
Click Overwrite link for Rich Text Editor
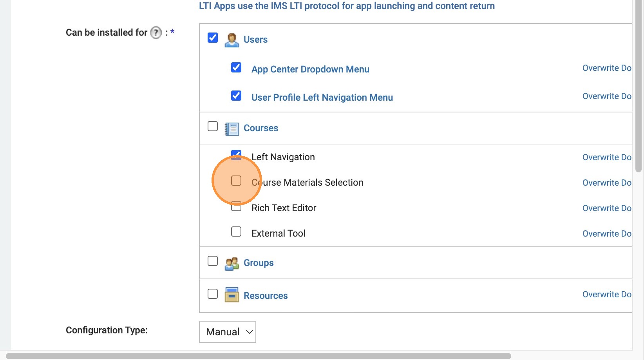pyautogui.click(x=606, y=208)
